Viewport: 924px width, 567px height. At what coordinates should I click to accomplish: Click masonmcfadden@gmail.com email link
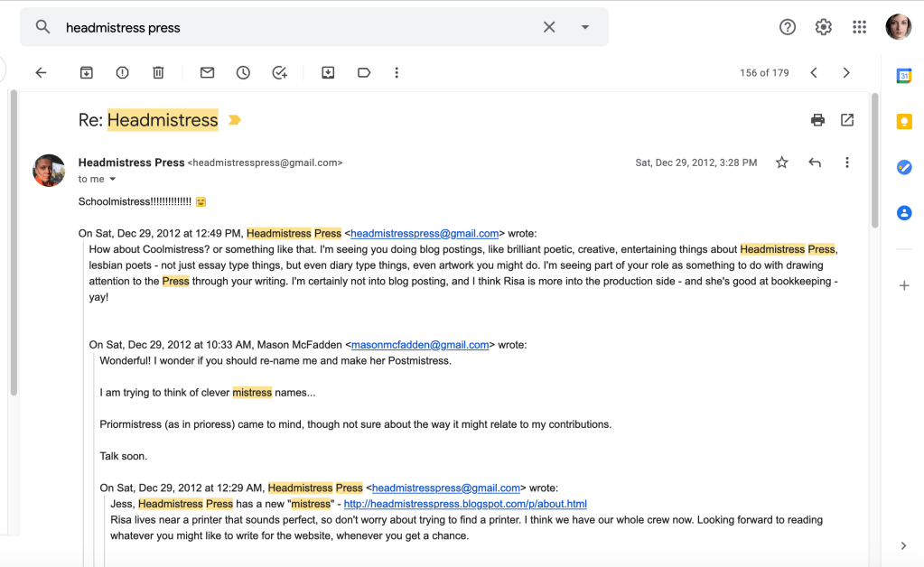[420, 345]
